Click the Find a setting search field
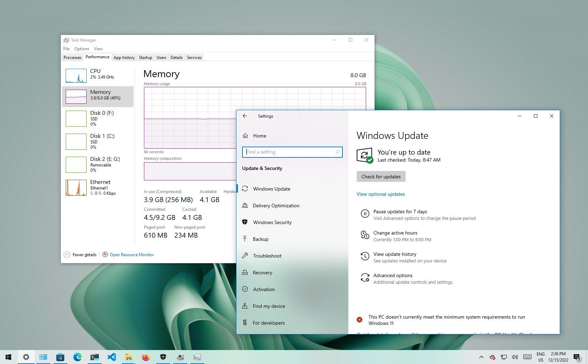This screenshot has height=364, width=588. (292, 152)
